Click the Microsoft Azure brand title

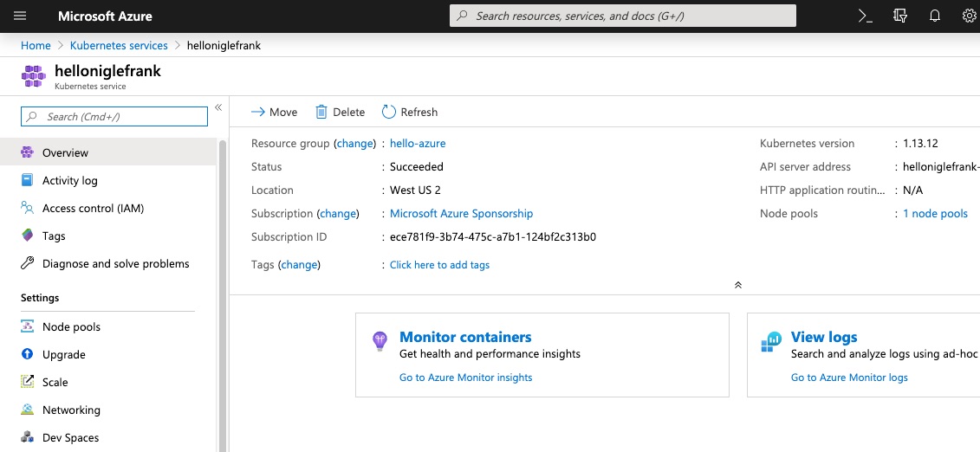105,16
